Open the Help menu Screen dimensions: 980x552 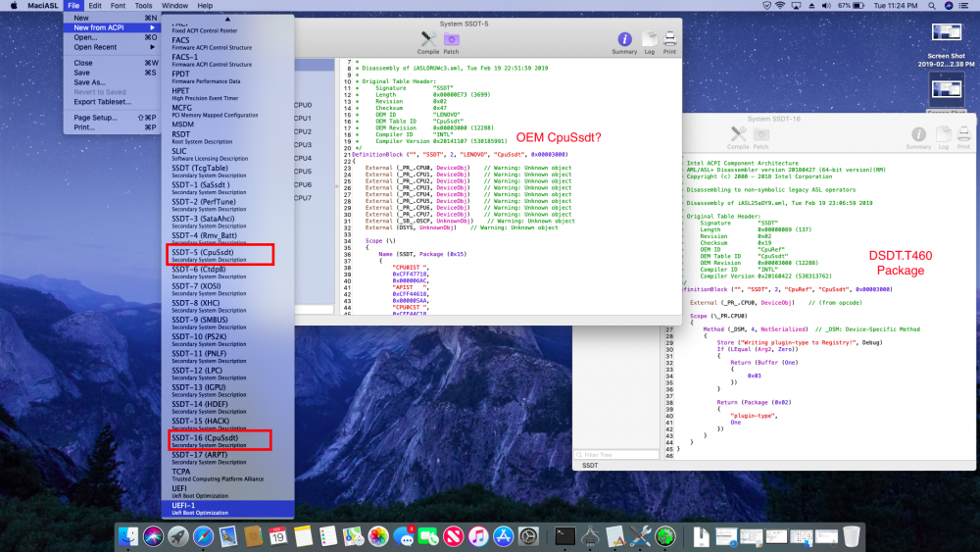point(205,6)
